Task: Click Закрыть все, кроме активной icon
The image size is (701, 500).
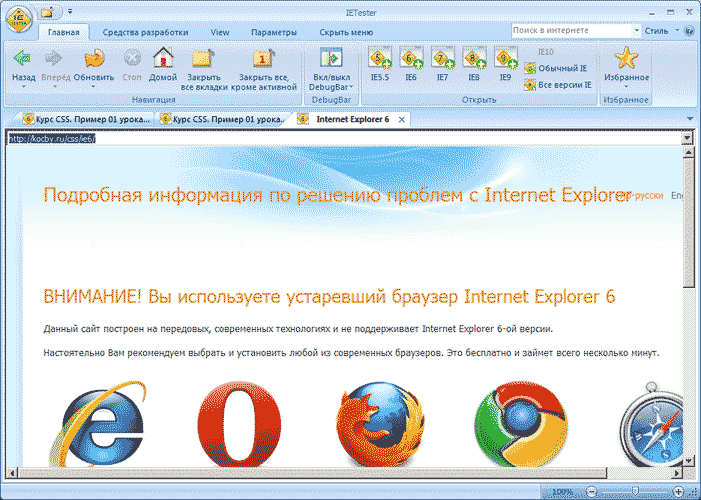Action: coord(263,58)
